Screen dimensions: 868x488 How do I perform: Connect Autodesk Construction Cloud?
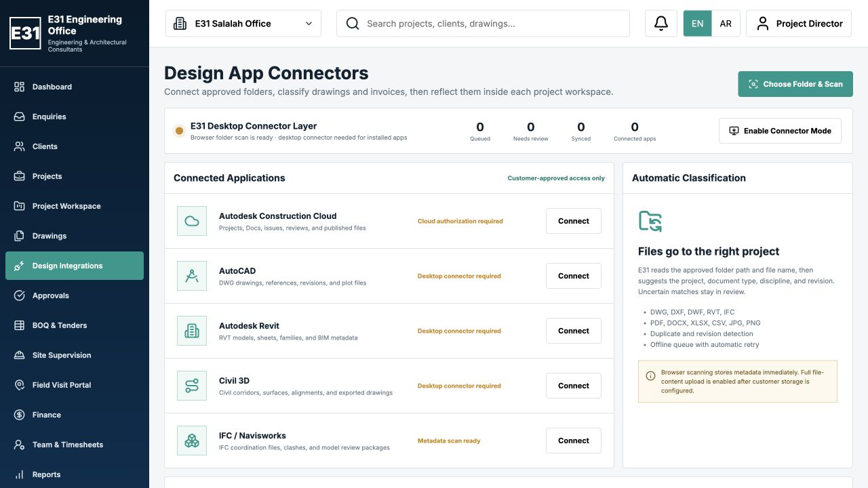pos(574,221)
